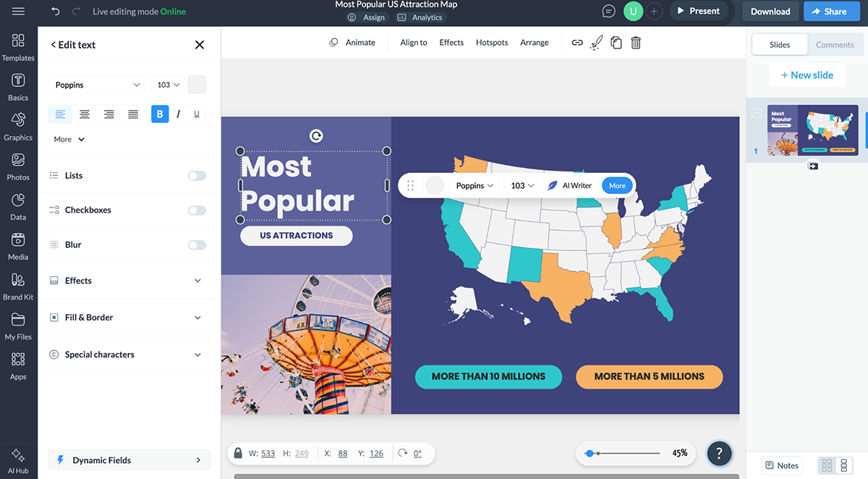Toggle the Blur switch
The height and width of the screenshot is (479, 868).
[197, 245]
